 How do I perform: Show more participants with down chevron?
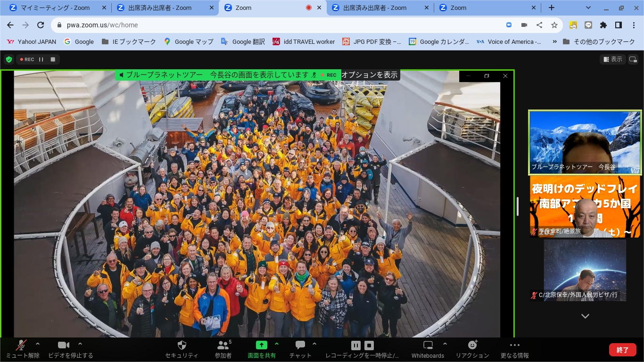click(x=585, y=316)
